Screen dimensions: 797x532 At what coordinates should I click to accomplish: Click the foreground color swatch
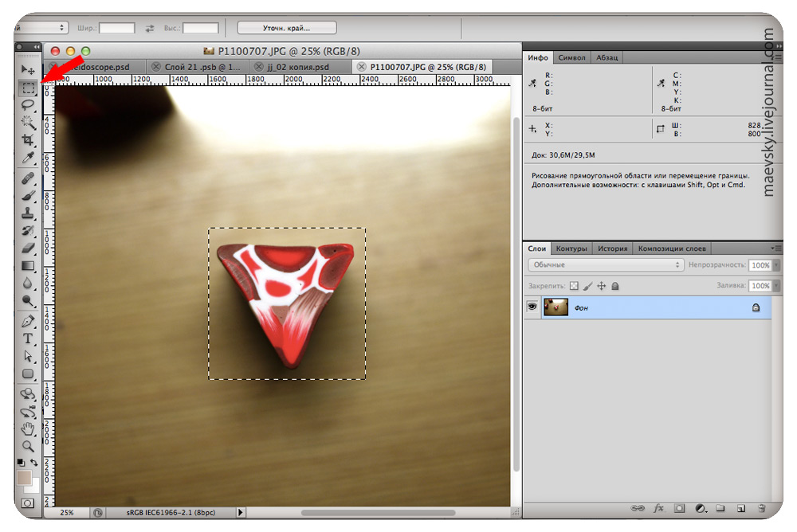pyautogui.click(x=24, y=477)
